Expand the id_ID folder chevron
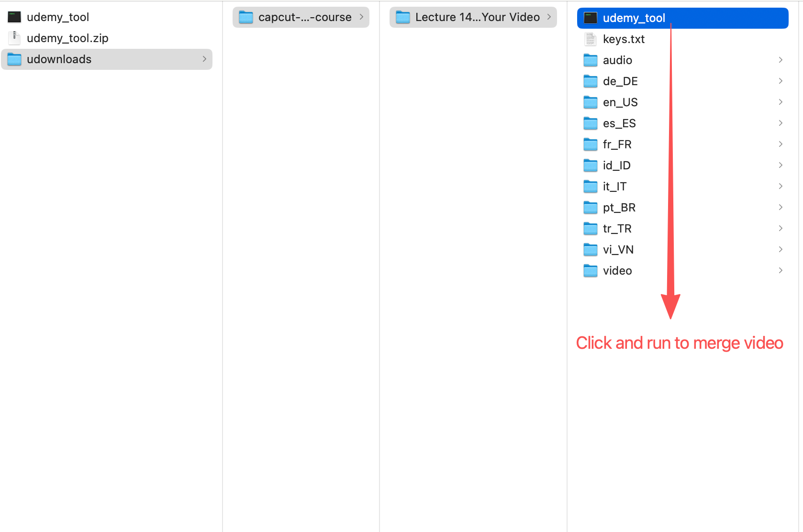Screen dimensions: 803x532 781,165
